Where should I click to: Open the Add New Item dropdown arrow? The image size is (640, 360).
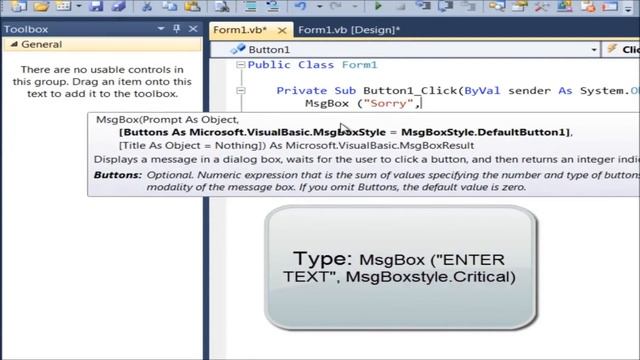79,6
